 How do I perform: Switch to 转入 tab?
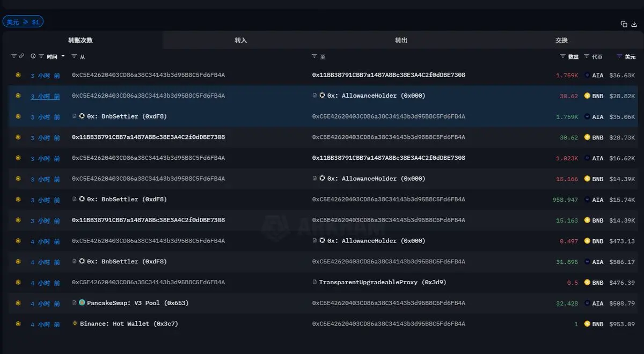240,40
